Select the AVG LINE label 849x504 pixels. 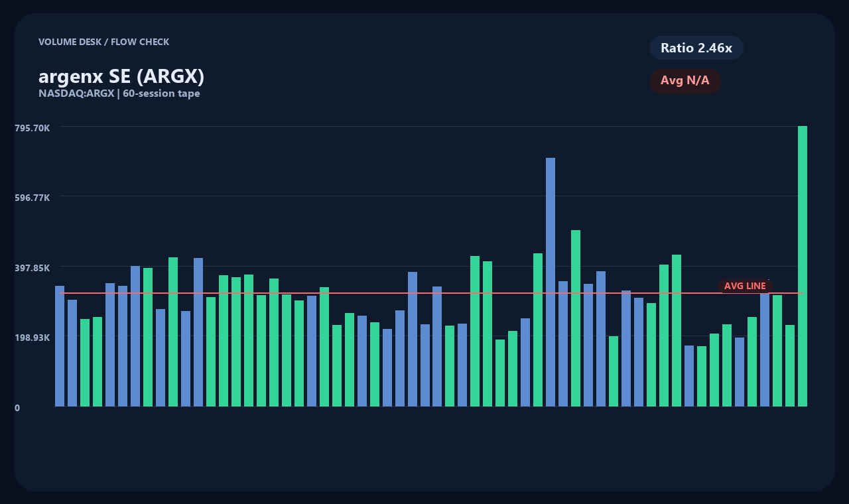click(x=745, y=286)
